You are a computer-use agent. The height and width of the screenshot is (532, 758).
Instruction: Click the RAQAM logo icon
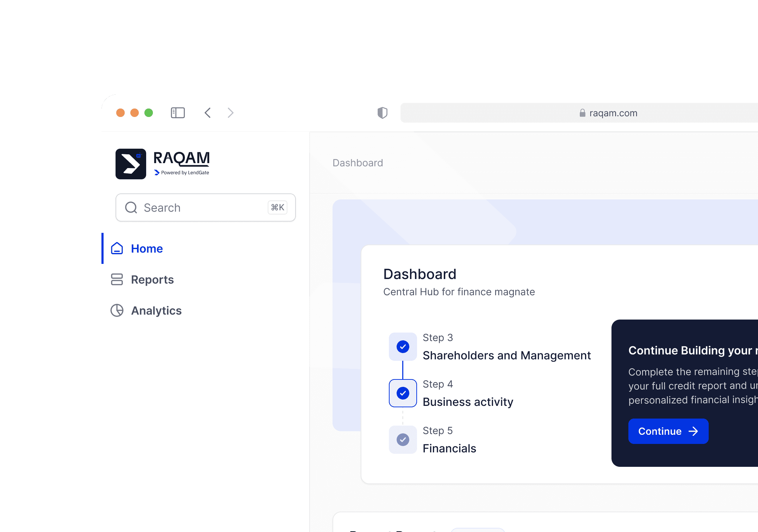(131, 164)
